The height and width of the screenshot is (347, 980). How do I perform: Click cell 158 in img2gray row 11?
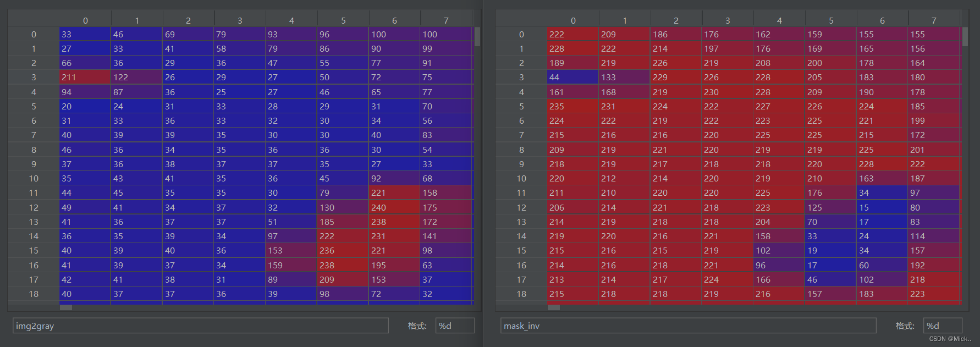pos(446,193)
